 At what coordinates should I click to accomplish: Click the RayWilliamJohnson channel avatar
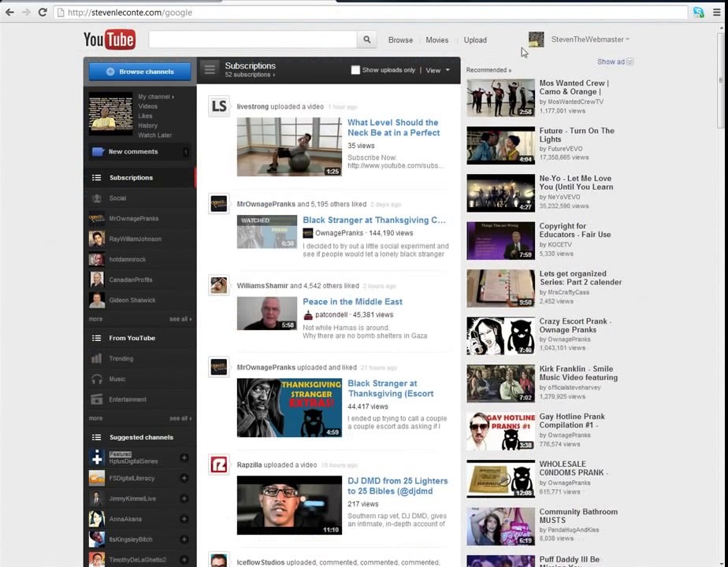97,239
